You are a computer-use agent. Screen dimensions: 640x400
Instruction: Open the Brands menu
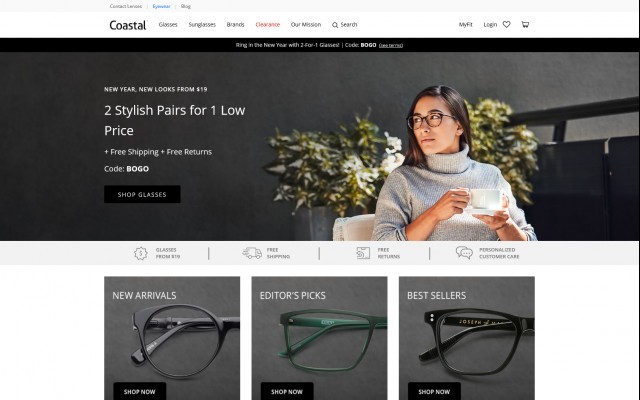pos(236,24)
